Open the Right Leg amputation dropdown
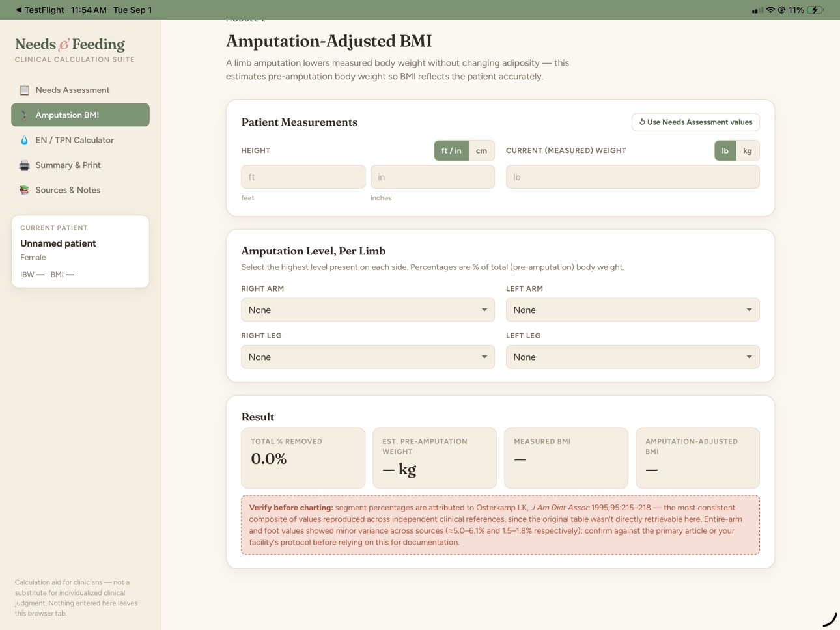The width and height of the screenshot is (840, 630). coord(368,357)
